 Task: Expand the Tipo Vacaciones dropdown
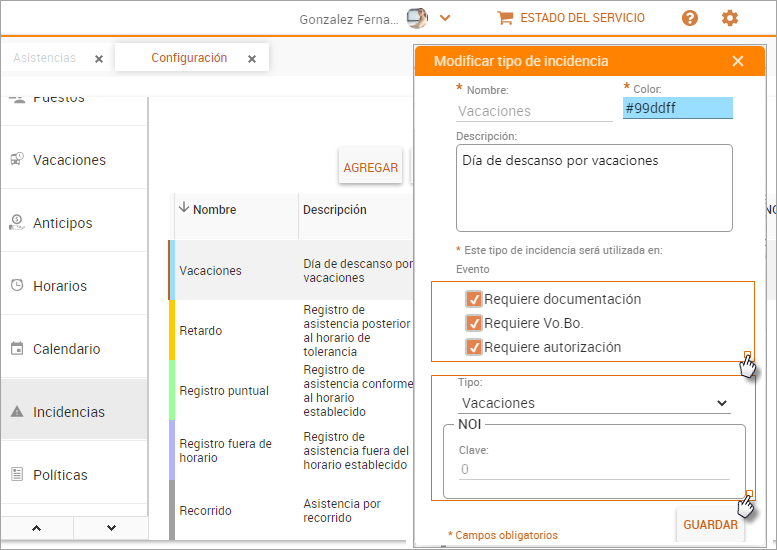coord(595,403)
